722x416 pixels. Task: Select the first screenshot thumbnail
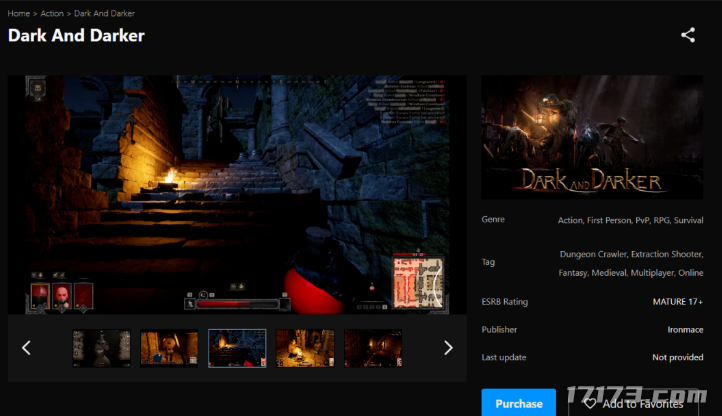[101, 348]
